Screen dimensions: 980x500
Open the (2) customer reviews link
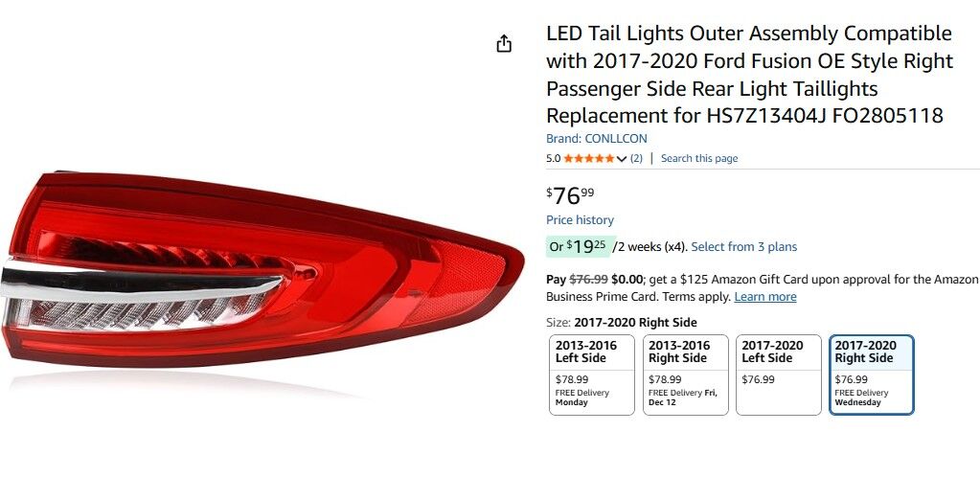[636, 159]
